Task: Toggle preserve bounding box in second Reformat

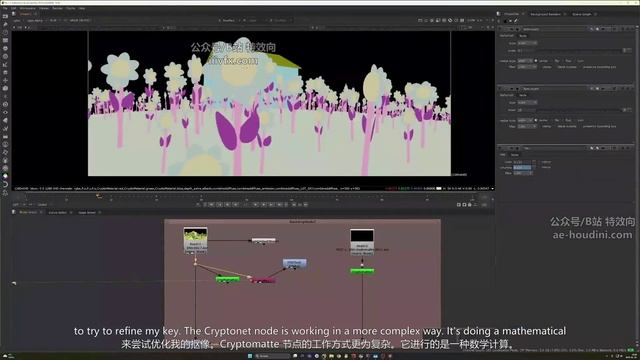Action: click(x=581, y=127)
